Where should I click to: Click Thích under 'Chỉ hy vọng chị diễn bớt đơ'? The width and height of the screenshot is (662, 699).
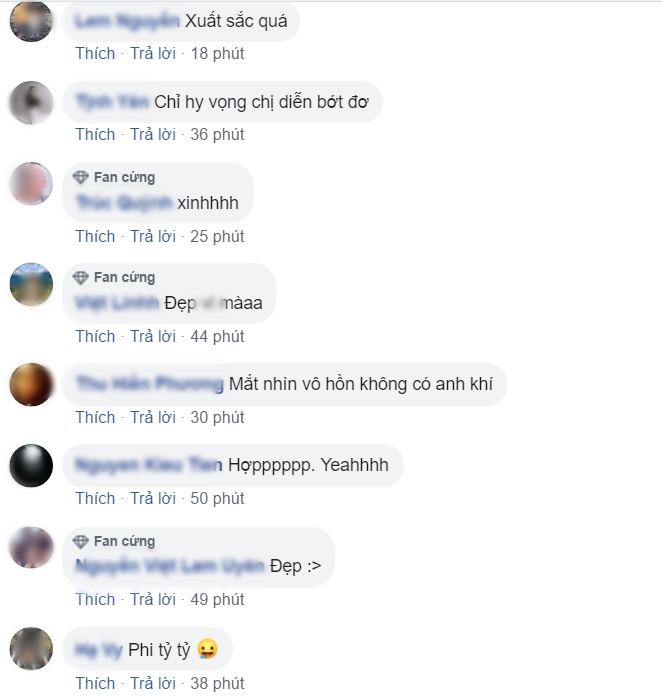point(95,134)
